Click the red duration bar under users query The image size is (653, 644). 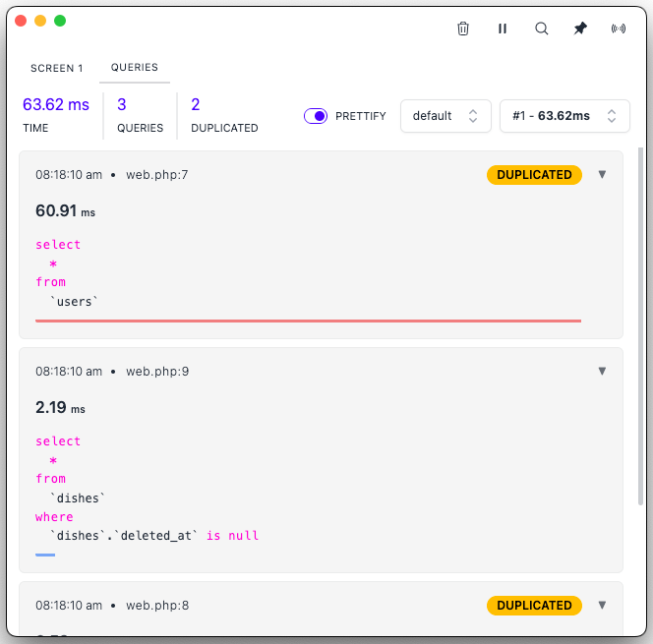[308, 321]
